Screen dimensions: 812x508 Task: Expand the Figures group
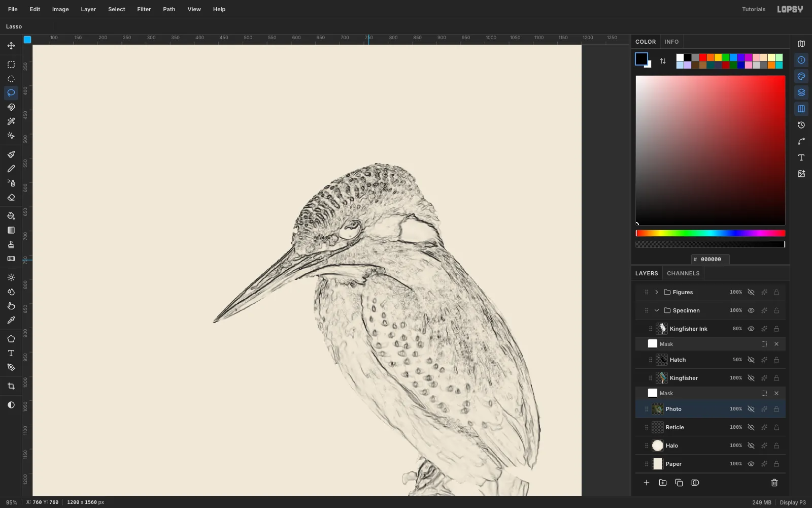657,292
